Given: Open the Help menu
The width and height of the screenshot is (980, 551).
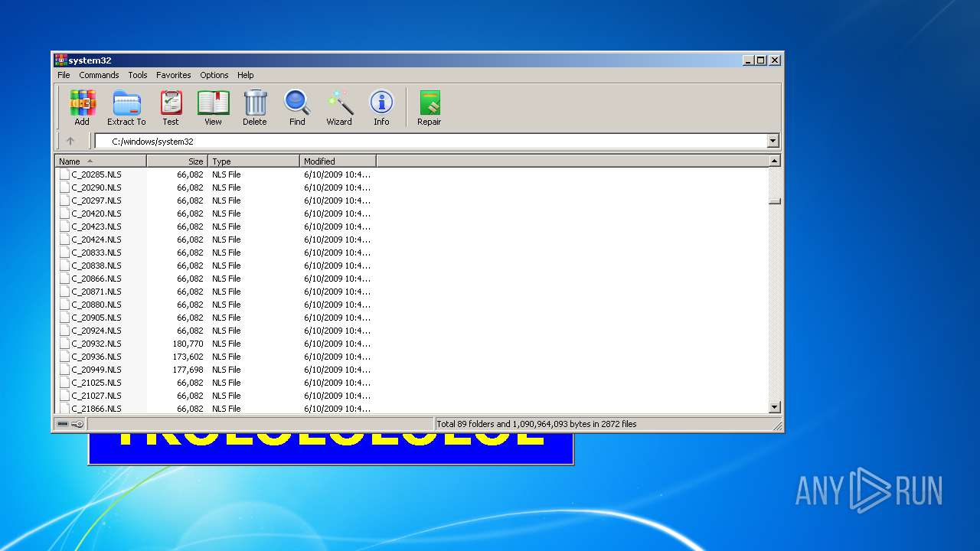Looking at the screenshot, I should tap(245, 75).
